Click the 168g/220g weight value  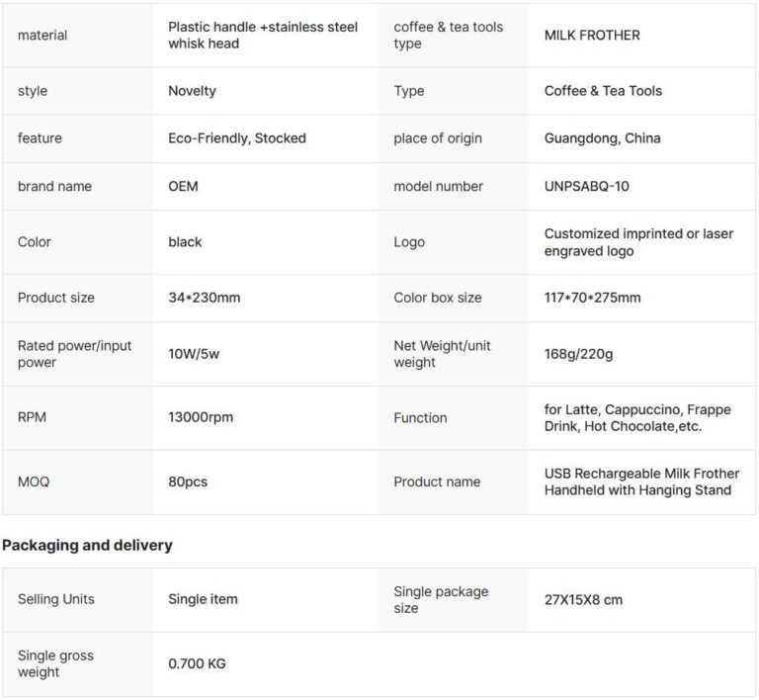pos(578,354)
